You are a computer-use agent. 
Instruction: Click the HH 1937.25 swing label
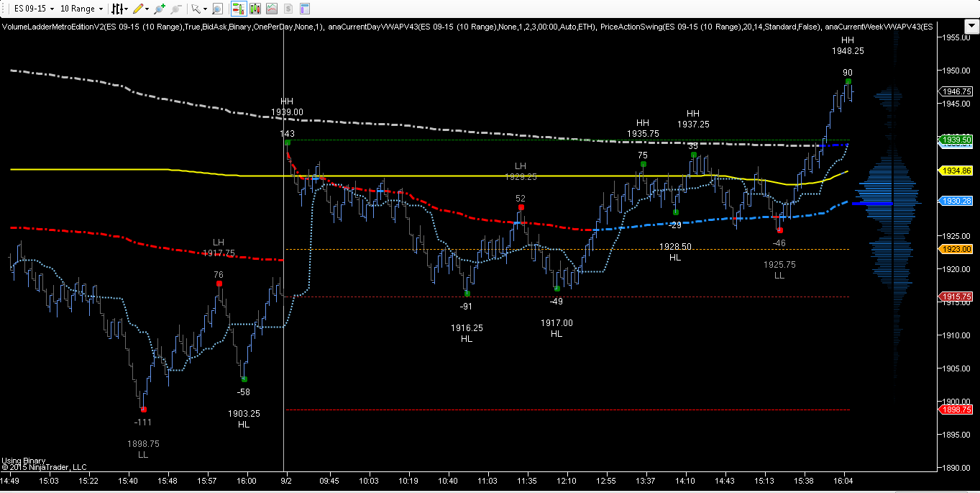693,119
